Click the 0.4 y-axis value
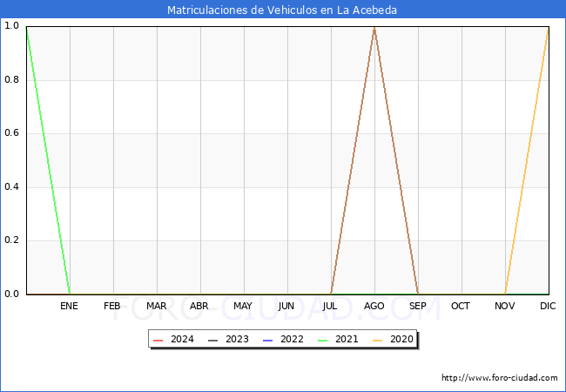Viewport: 566px width, 392px height. click(x=11, y=186)
